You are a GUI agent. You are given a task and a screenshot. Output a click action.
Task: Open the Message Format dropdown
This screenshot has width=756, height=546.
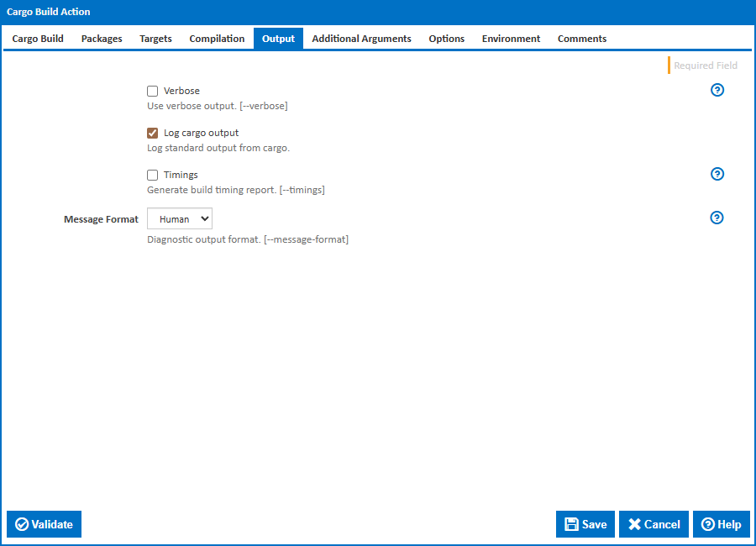tap(180, 219)
